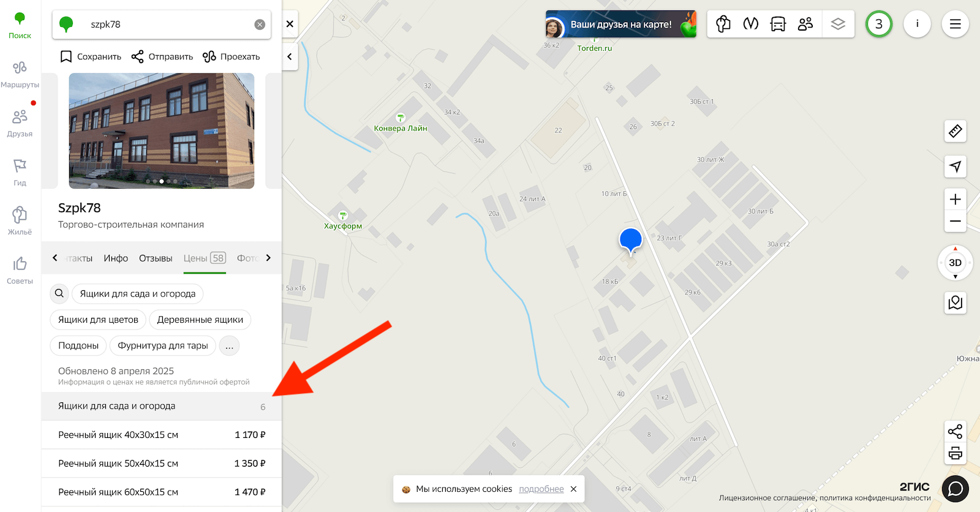Viewport: 980px width, 512px height.
Task: Collapse the side panel with arrow
Action: point(290,56)
